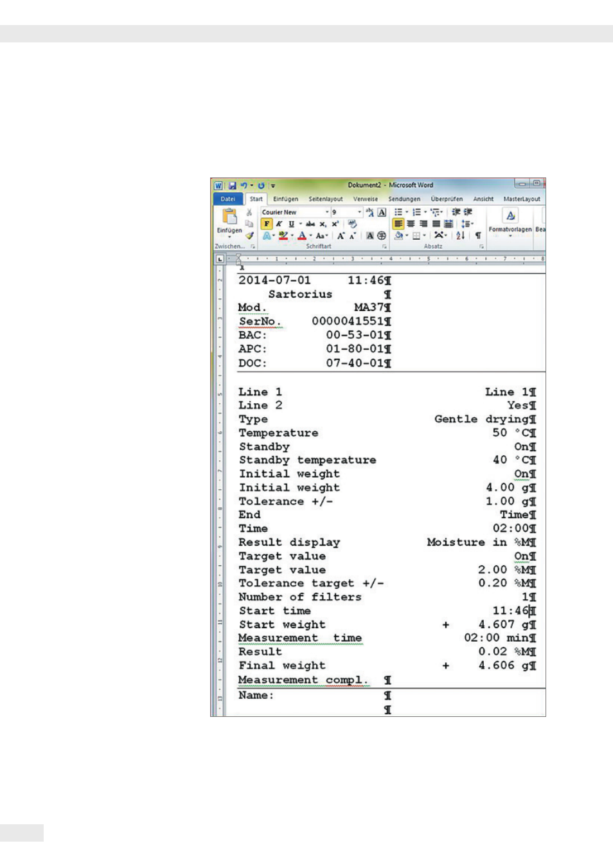Align the paragraph to the right

[x=423, y=224]
